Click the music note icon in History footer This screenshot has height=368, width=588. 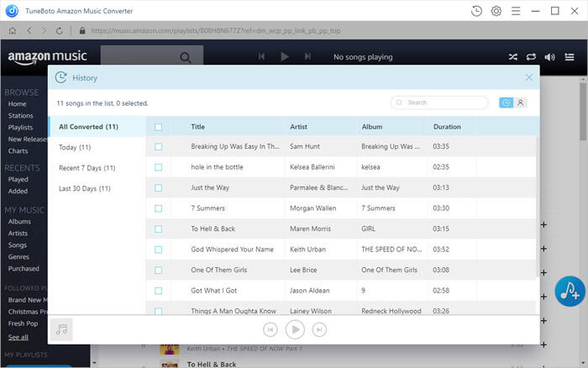click(61, 329)
